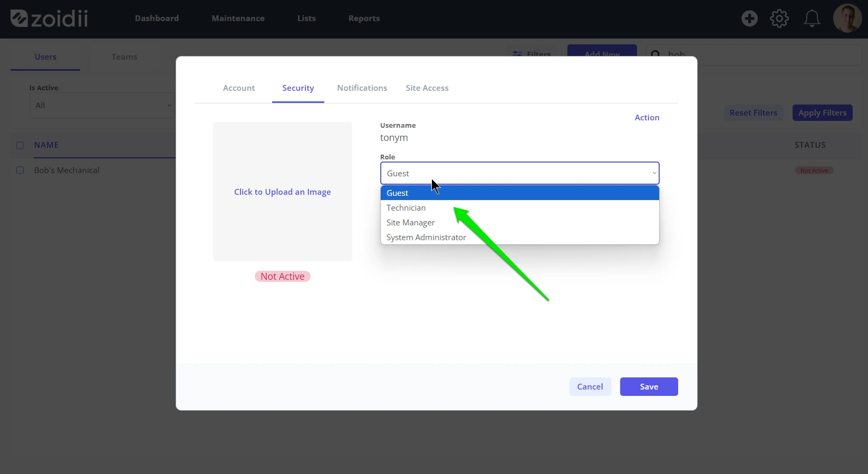Click the Not Active badge under image
Screen dimensions: 868x474
[x=283, y=277]
